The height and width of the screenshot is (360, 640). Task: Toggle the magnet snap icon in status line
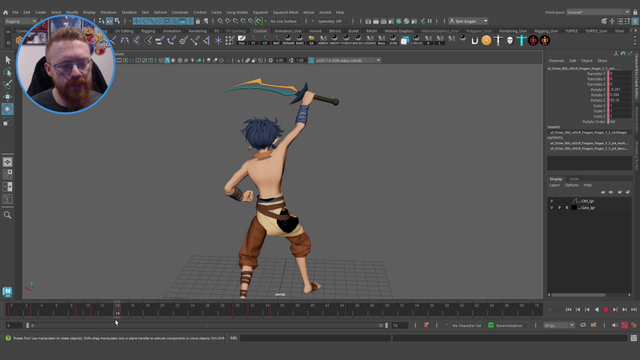coord(259,21)
